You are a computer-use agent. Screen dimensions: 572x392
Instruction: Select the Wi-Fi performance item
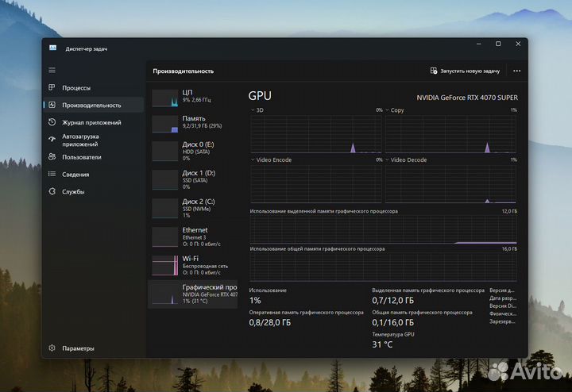pyautogui.click(x=193, y=265)
